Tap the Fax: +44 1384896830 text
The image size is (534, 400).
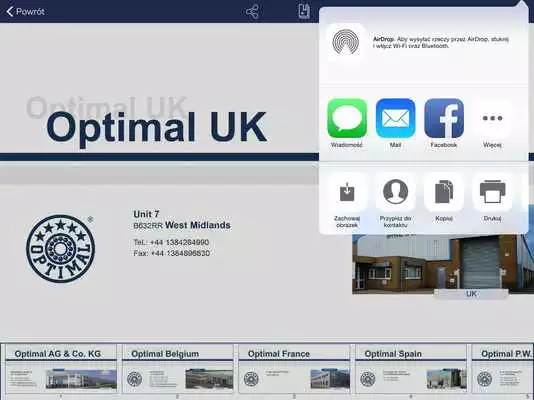tap(171, 253)
